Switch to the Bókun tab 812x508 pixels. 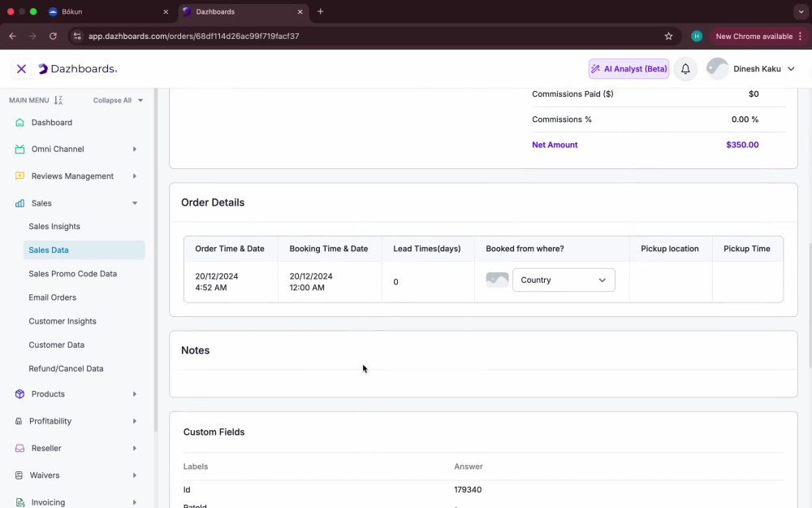[x=109, y=11]
